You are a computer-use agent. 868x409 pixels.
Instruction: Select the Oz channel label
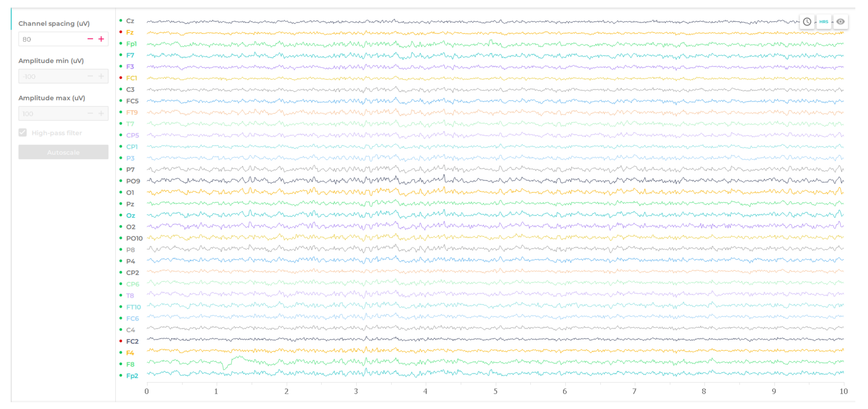point(130,215)
